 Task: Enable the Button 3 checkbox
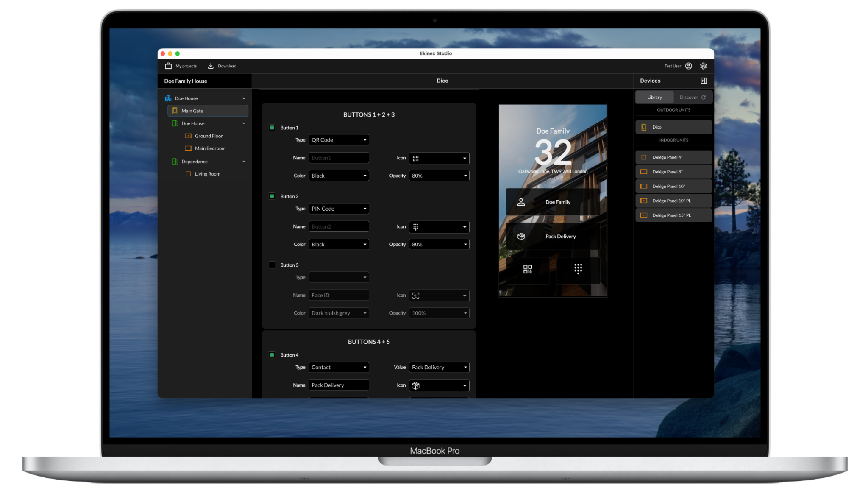click(x=272, y=265)
